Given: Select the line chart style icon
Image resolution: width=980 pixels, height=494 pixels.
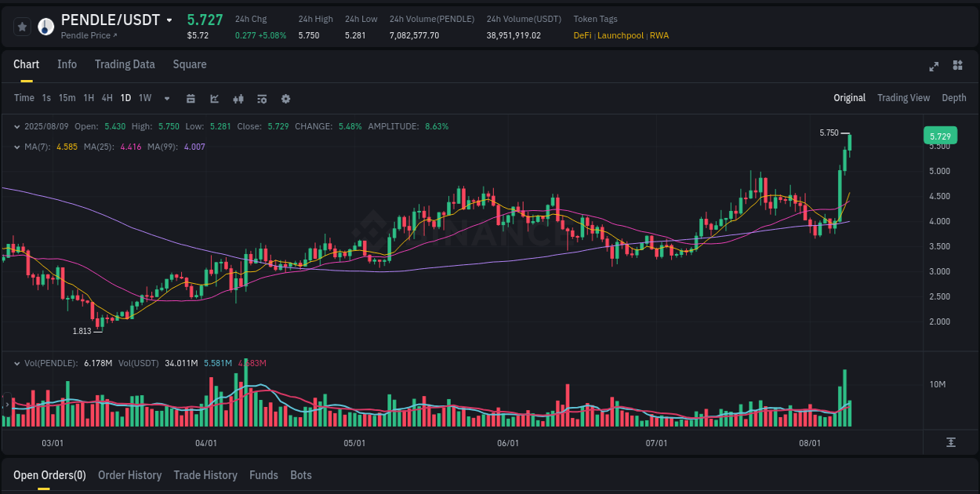Looking at the screenshot, I should pyautogui.click(x=214, y=98).
